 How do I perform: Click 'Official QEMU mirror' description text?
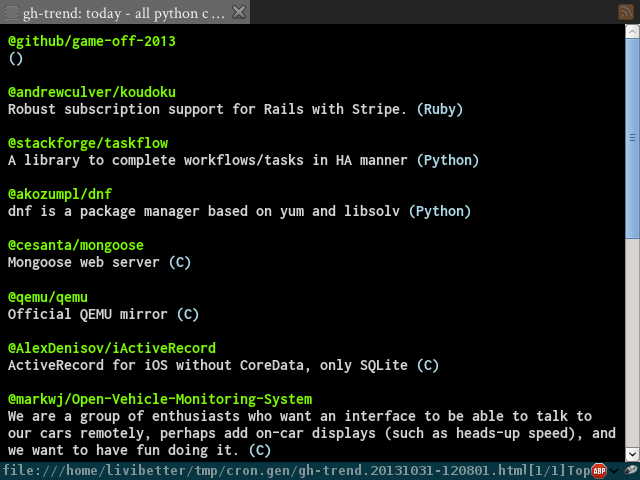[x=88, y=314]
